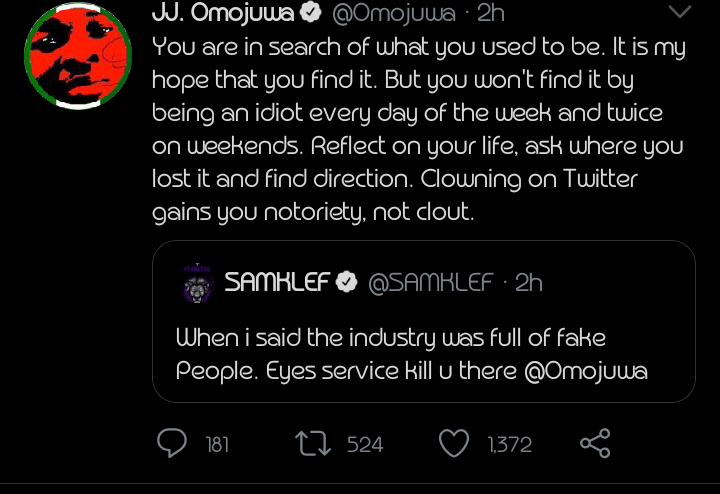The height and width of the screenshot is (494, 720).
Task: Open the SAMKLEF lion avatar
Action: click(x=198, y=283)
